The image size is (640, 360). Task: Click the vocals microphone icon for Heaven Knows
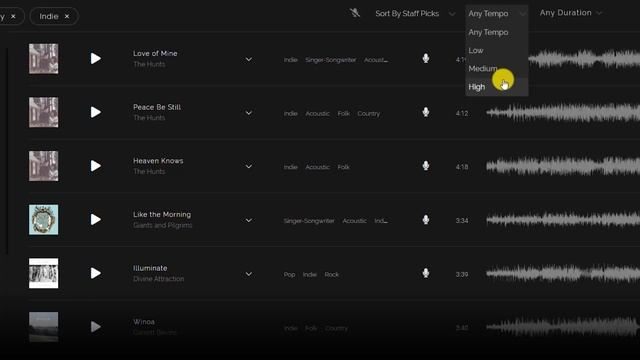coord(426,166)
